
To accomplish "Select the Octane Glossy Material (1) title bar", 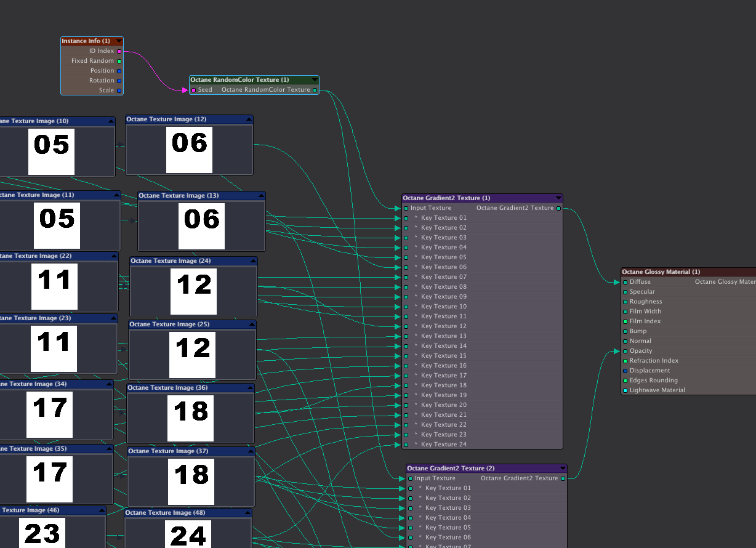I will pos(688,272).
